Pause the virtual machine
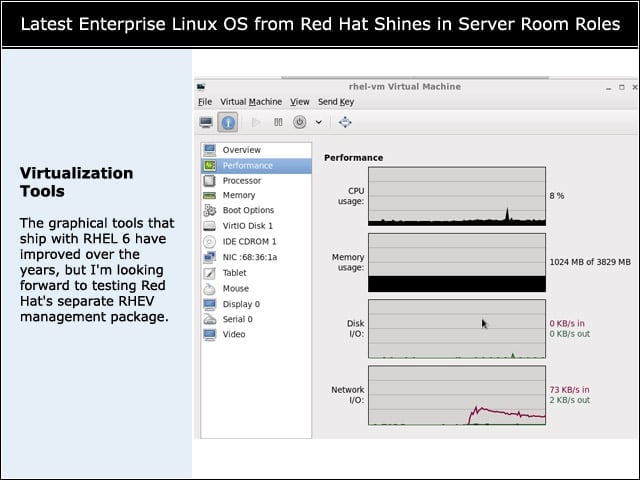This screenshot has width=640, height=480. [x=278, y=122]
